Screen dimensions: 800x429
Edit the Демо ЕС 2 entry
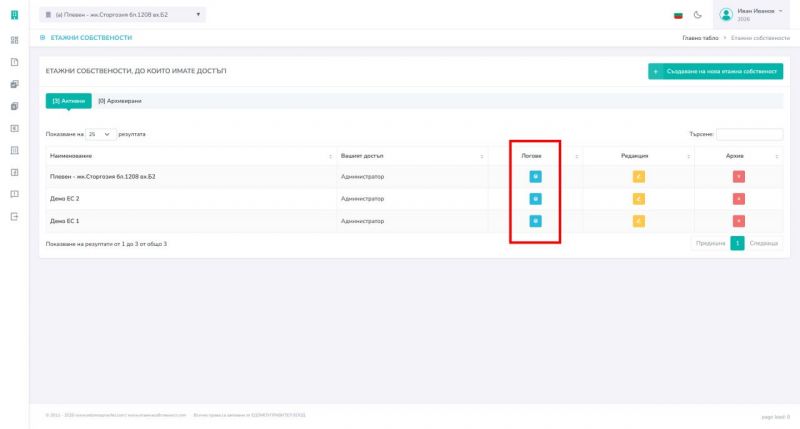[x=639, y=198]
